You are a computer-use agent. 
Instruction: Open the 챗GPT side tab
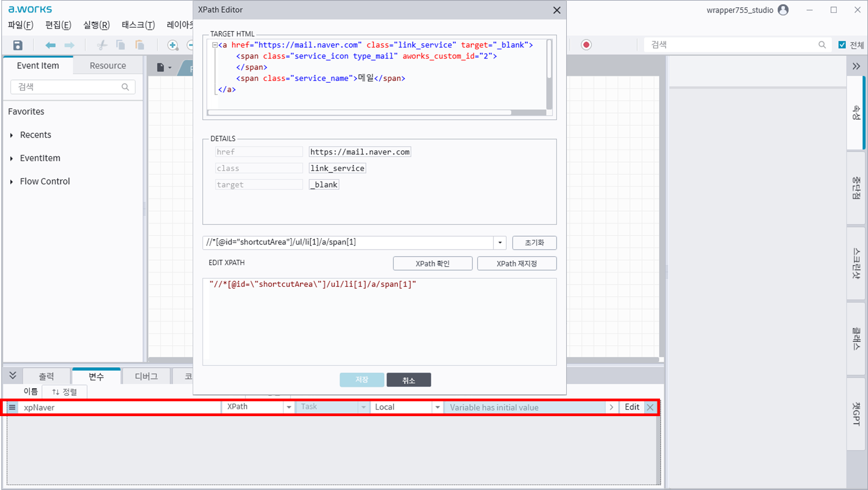(855, 414)
